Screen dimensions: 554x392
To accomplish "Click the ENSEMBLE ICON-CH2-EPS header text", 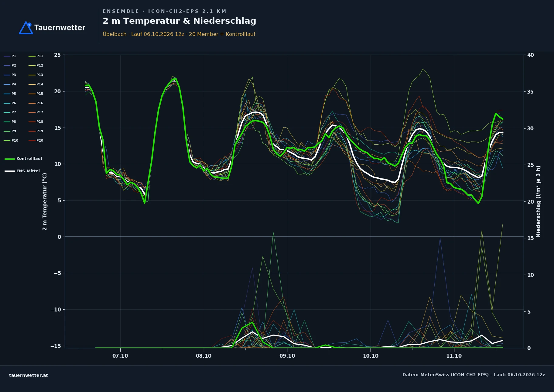I will pos(165,11).
